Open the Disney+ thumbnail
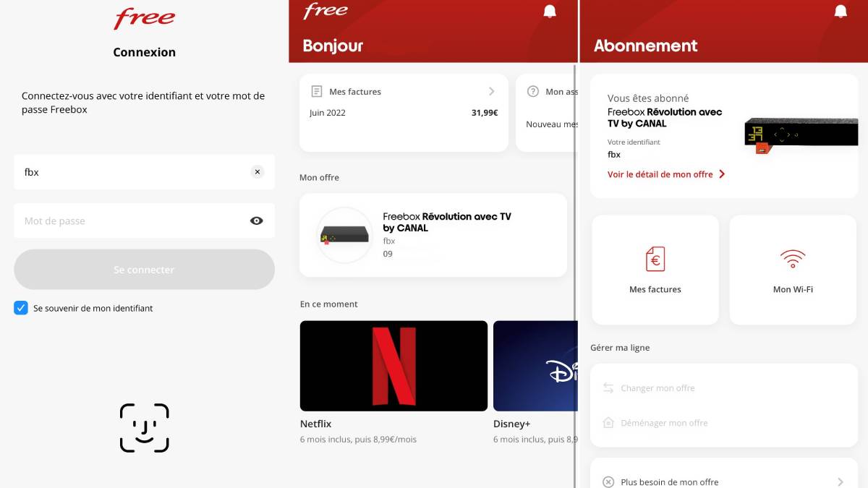 click(535, 366)
